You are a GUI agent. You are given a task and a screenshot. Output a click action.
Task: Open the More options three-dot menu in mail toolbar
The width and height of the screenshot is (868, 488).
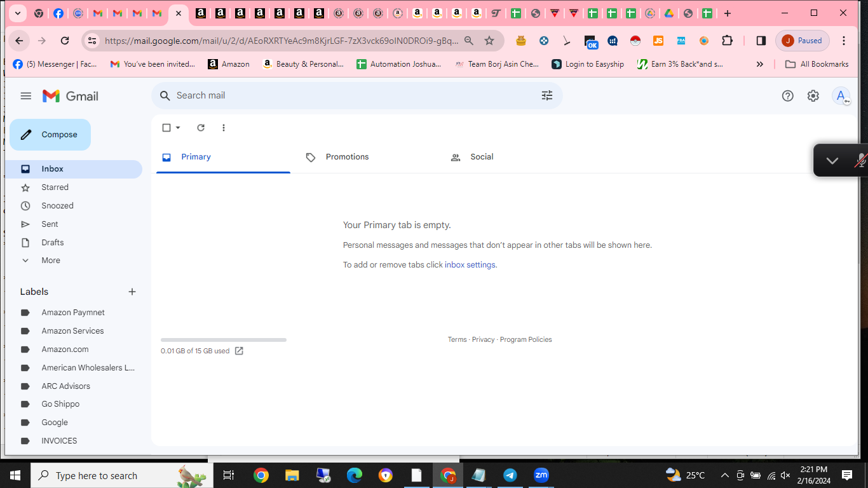tap(223, 128)
